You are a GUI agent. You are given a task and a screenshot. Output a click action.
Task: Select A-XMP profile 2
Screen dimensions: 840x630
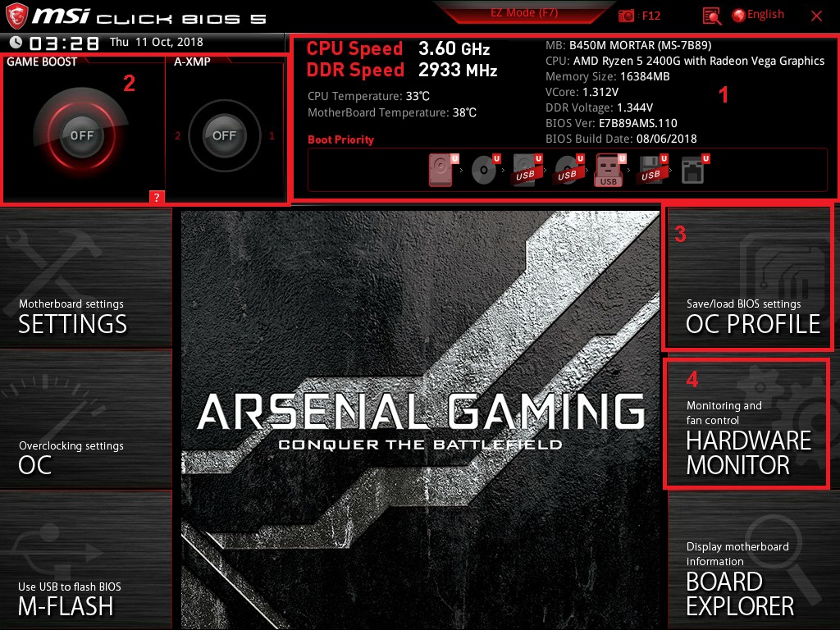click(x=177, y=136)
